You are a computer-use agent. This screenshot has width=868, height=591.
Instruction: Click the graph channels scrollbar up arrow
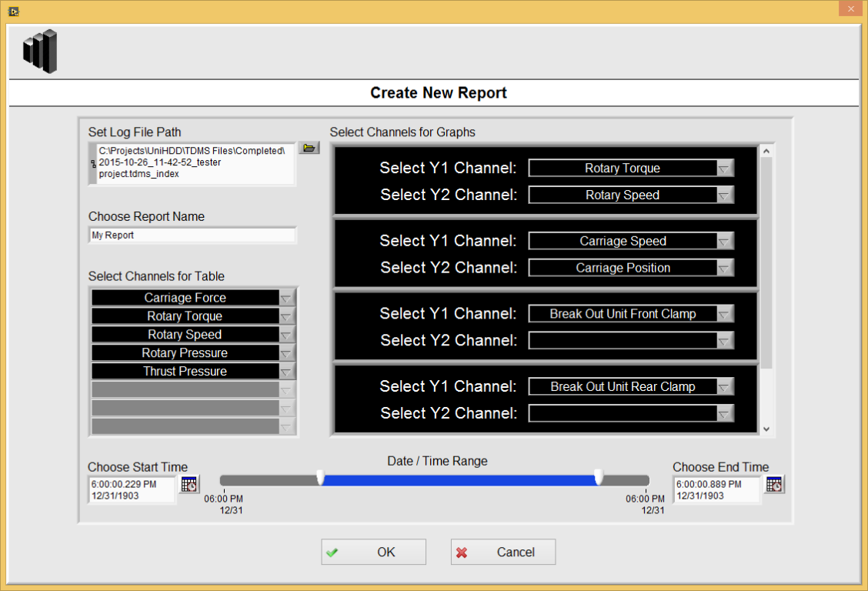click(x=766, y=151)
